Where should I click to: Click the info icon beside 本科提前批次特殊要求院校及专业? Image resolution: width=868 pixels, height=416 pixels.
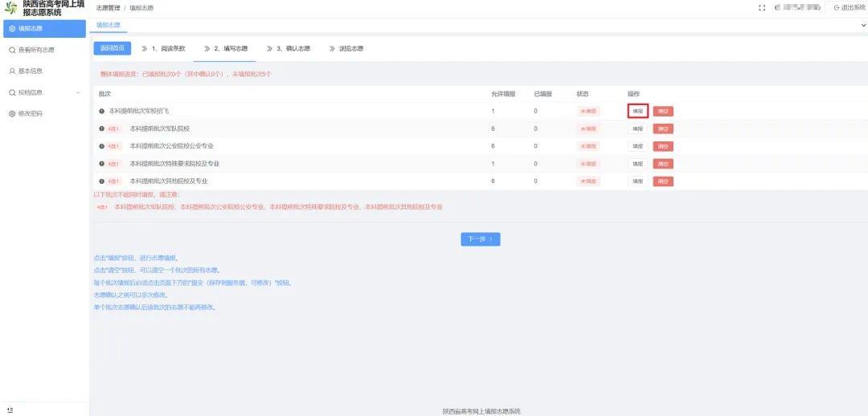point(102,164)
